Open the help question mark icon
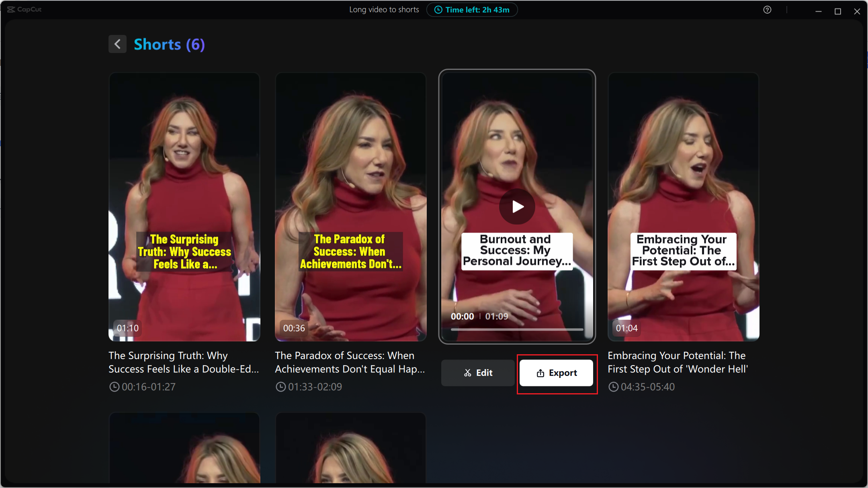 coord(767,10)
